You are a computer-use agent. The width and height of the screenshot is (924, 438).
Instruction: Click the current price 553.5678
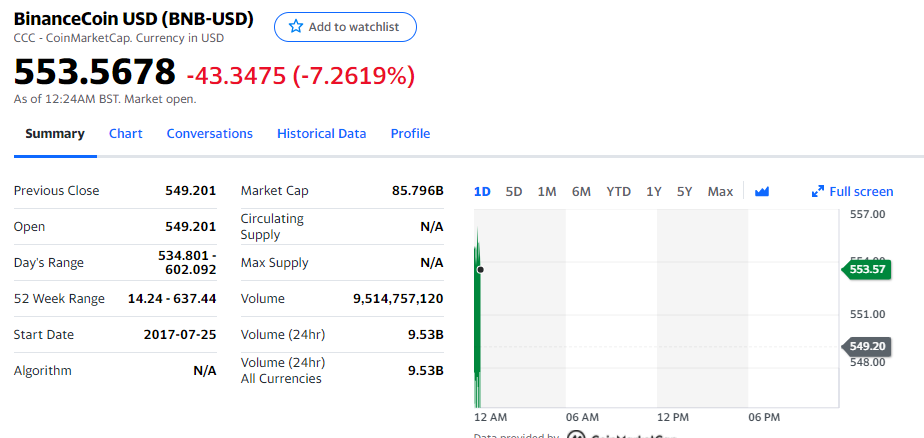pos(94,71)
